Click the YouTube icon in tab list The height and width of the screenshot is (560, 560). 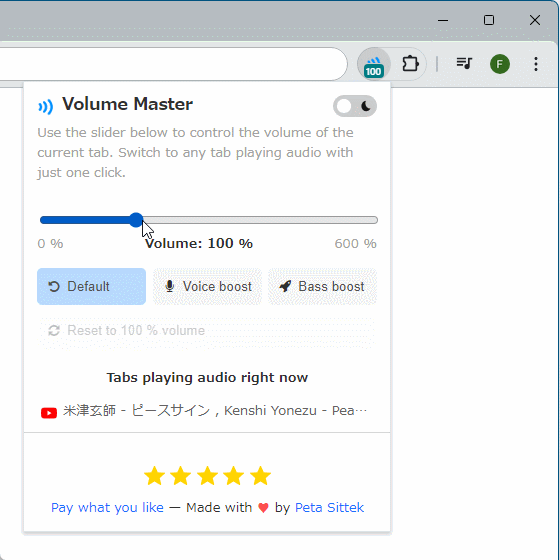[49, 413]
